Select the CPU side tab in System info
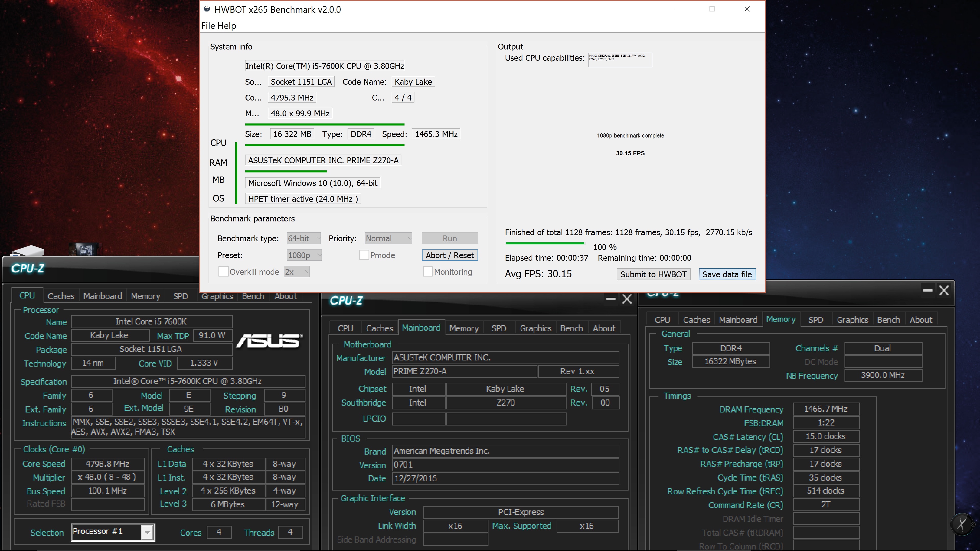This screenshot has height=551, width=980. coord(218,143)
